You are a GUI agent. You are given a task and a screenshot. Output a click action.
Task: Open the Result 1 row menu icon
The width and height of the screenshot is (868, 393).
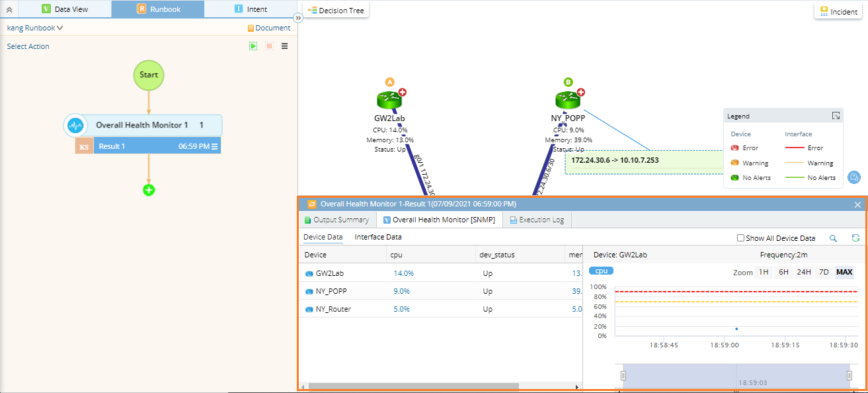[x=215, y=146]
